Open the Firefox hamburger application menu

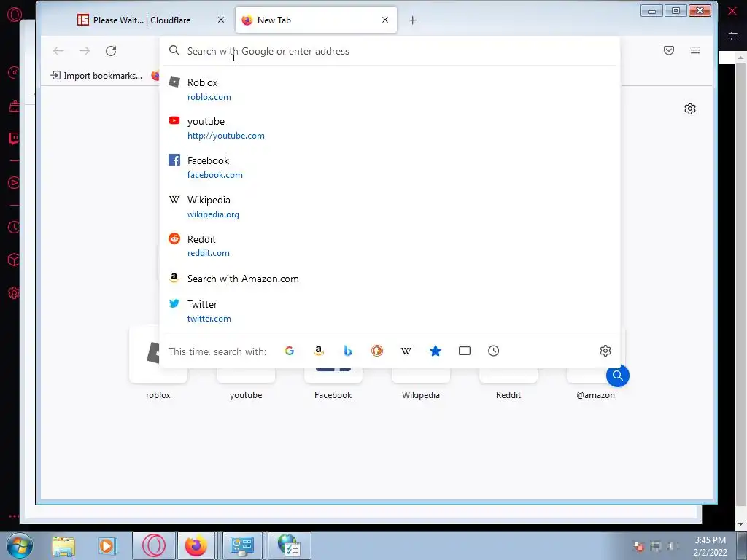click(x=695, y=50)
